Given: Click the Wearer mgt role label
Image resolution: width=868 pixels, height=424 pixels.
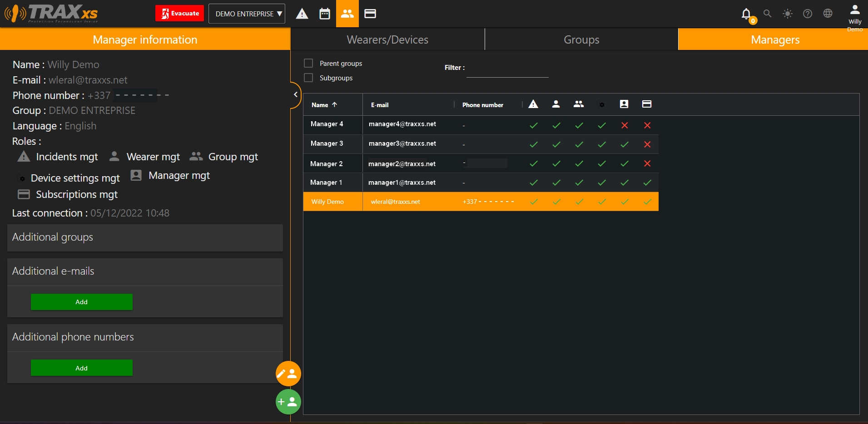Looking at the screenshot, I should [153, 157].
